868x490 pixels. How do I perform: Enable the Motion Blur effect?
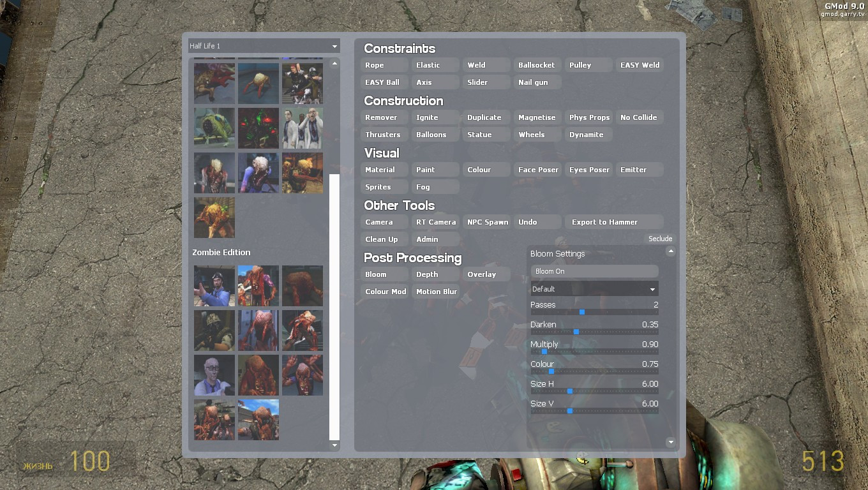coord(437,291)
